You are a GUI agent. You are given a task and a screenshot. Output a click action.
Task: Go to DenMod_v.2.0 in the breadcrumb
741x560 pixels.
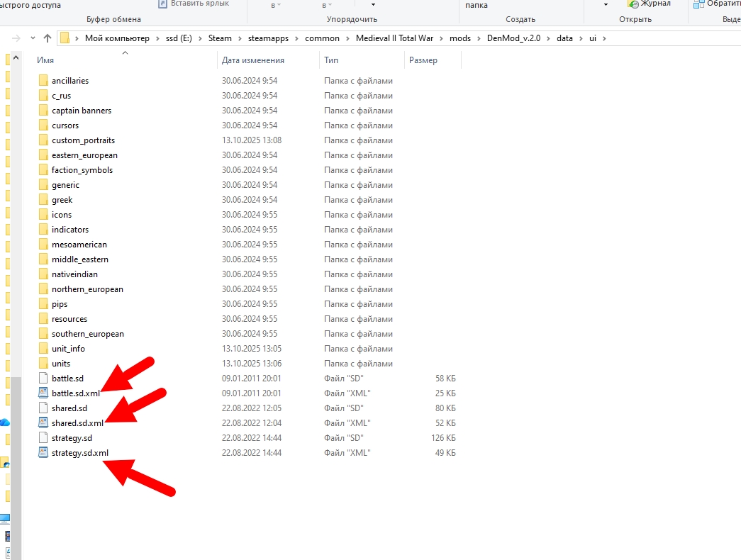pos(513,38)
